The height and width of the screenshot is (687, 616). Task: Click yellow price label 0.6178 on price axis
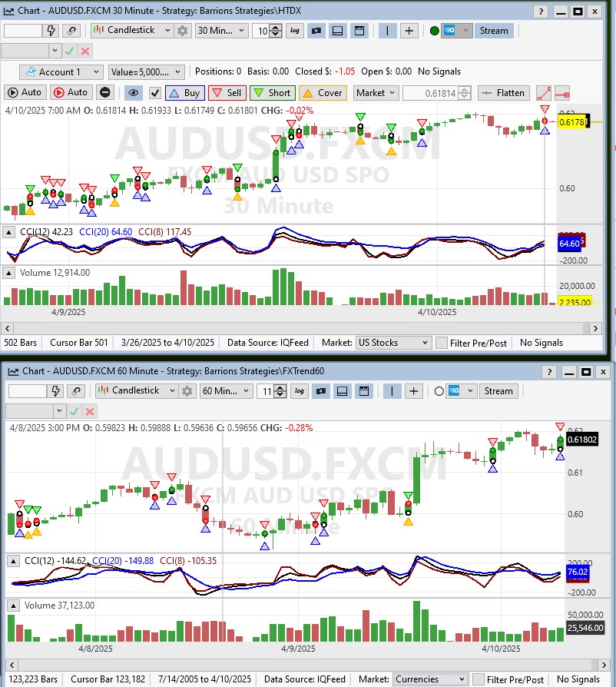pos(574,122)
